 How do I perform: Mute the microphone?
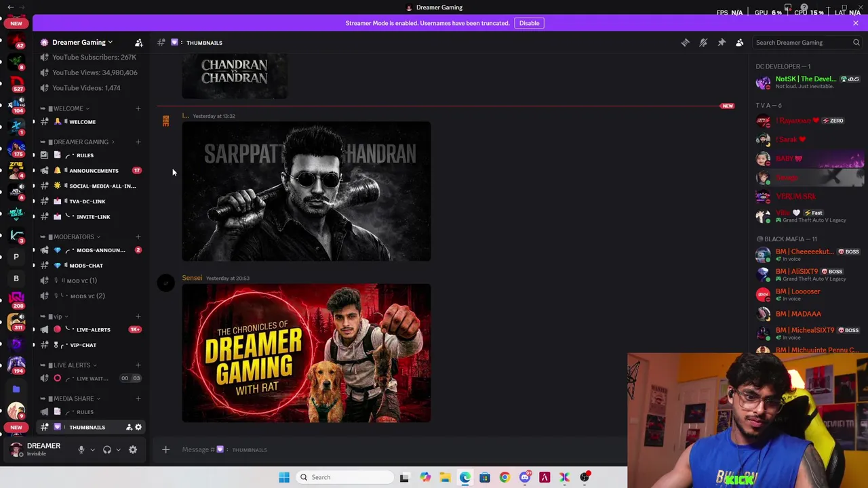click(81, 449)
